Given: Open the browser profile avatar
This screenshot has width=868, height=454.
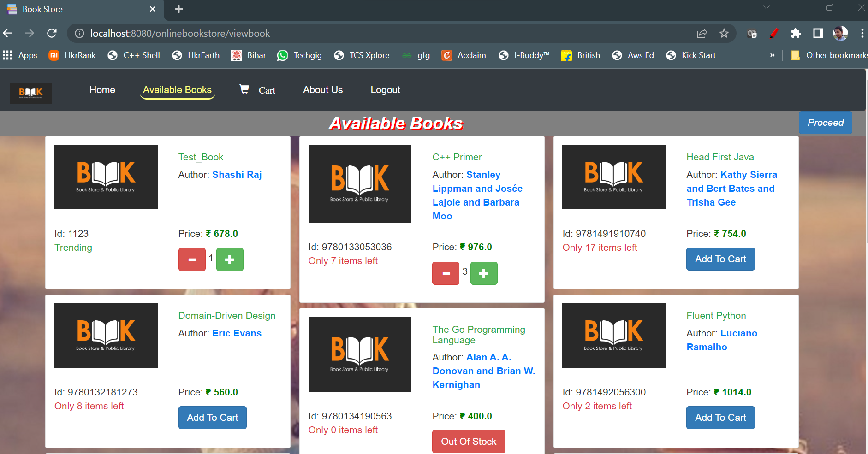Looking at the screenshot, I should [840, 34].
